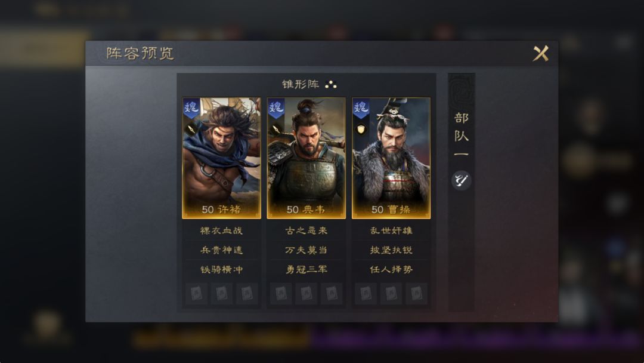Tap the 魏 faction badge on 许褚
Screen dimensions: 644x363
pyautogui.click(x=191, y=108)
